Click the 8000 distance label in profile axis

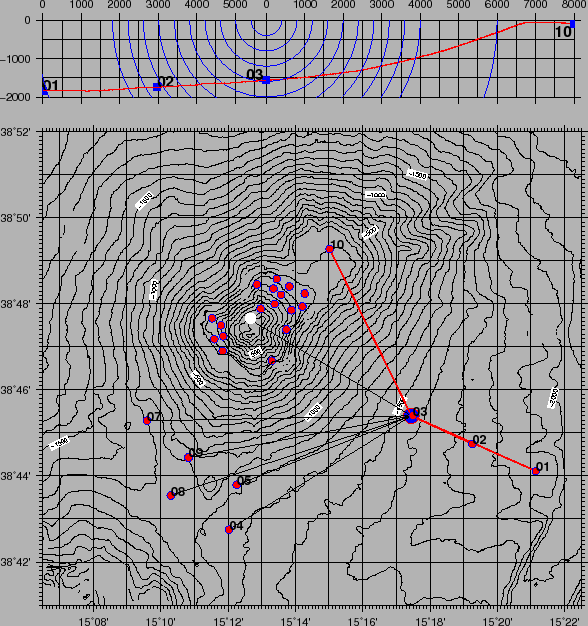click(574, 5)
